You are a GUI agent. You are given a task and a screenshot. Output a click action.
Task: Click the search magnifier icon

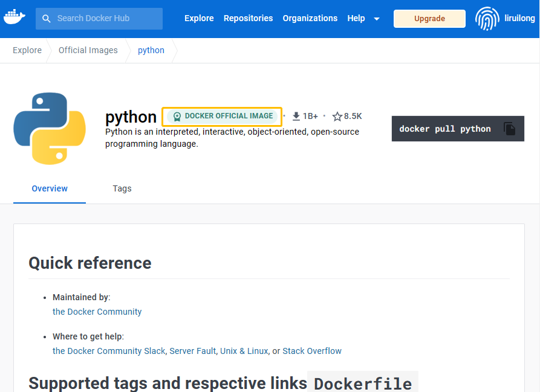click(x=47, y=19)
